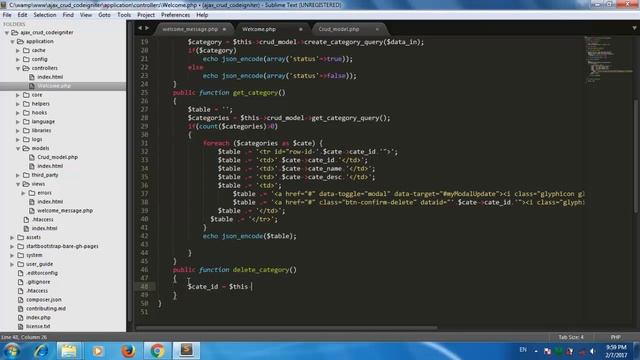This screenshot has height=360, width=640.
Task: Collapse the ajax_crud_codeigniter root folder
Action: [x=7, y=33]
